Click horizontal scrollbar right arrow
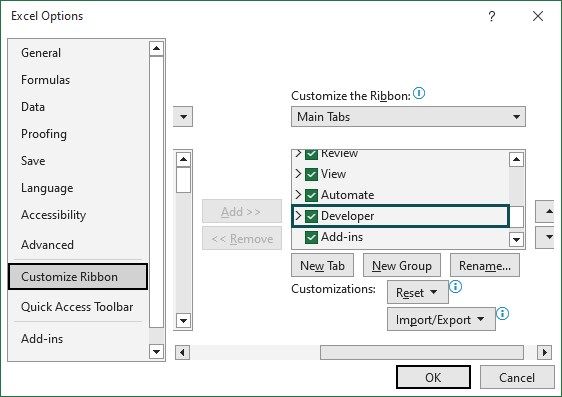Image resolution: width=562 pixels, height=397 pixels. pyautogui.click(x=544, y=353)
